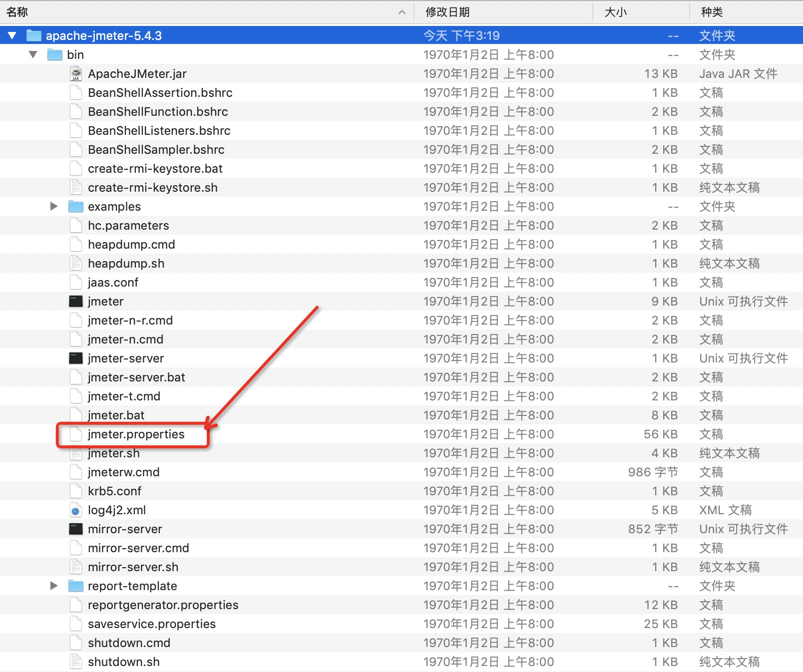The width and height of the screenshot is (803, 672).
Task: Click the heapdump.sh text file icon
Action: pyautogui.click(x=76, y=263)
